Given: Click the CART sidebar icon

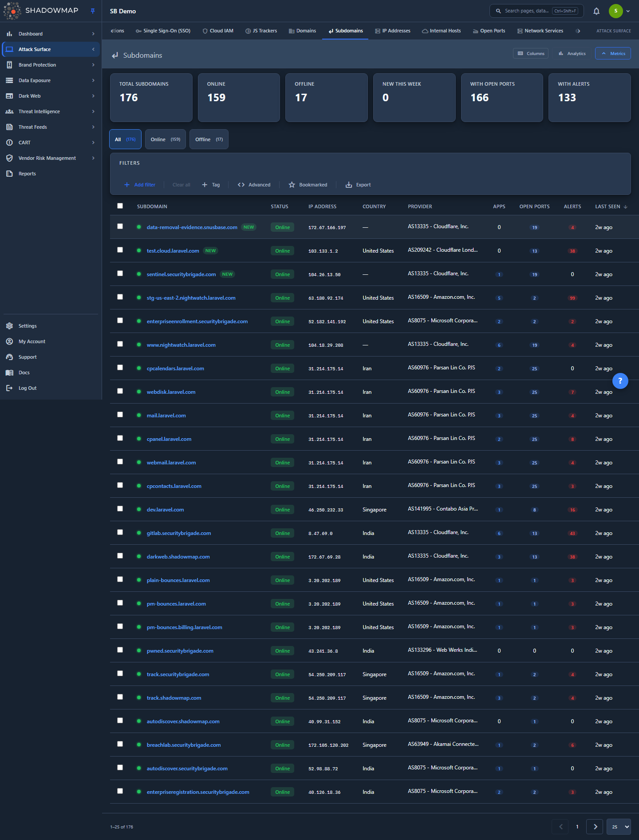Looking at the screenshot, I should coord(9,143).
